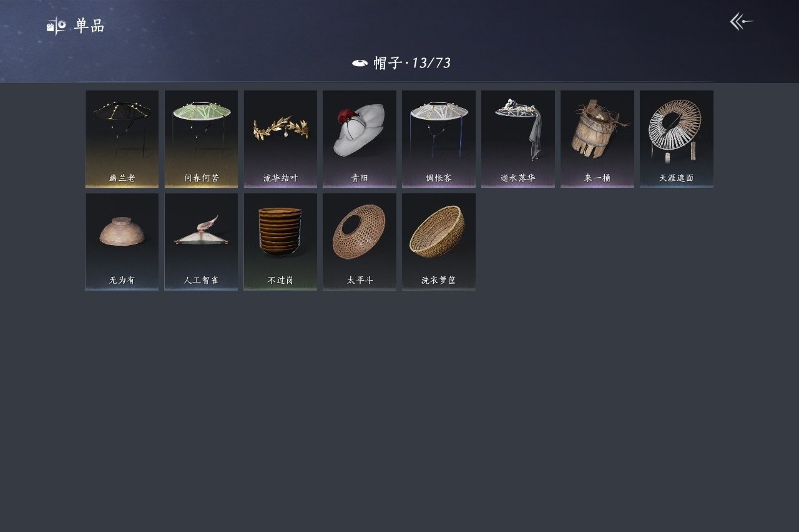799x532 pixels.
Task: Click the 太平斗 item name label
Action: [360, 281]
